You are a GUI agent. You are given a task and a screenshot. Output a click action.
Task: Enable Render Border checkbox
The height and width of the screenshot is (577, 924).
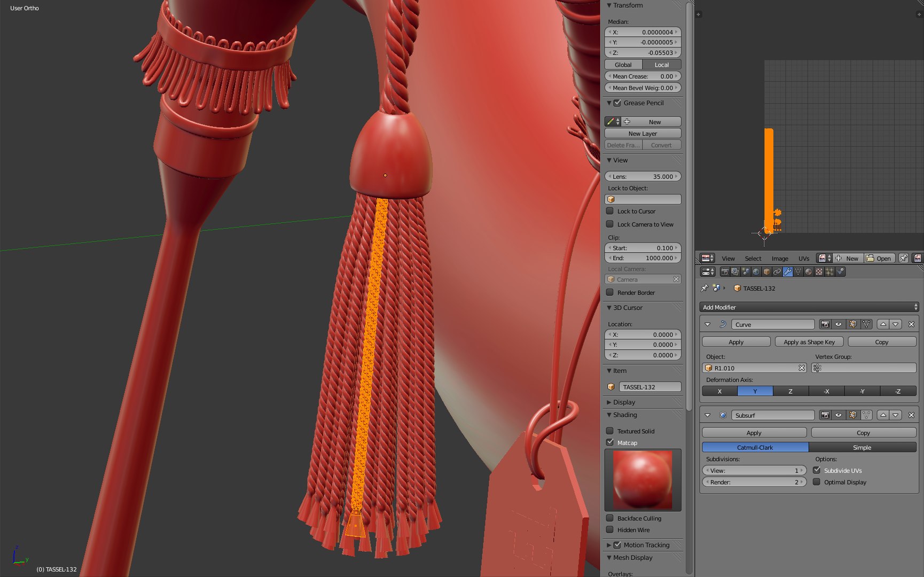click(610, 292)
